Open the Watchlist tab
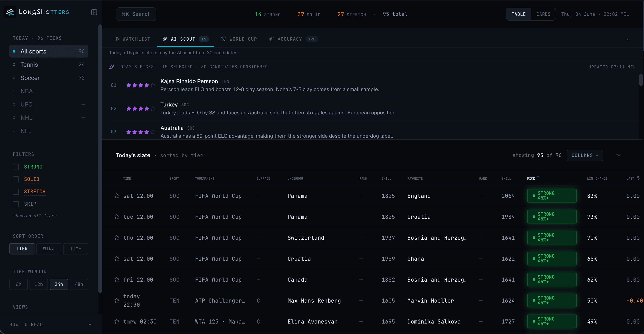This screenshot has height=334, width=644. (132, 39)
